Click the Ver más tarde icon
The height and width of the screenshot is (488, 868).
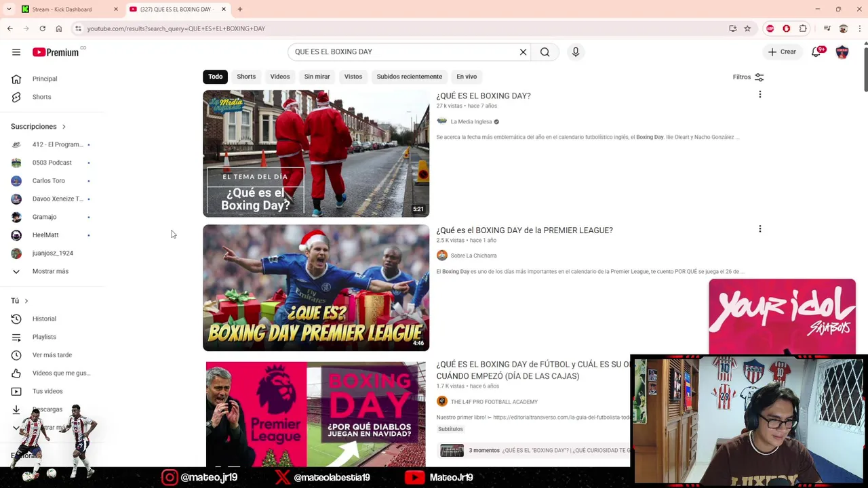(16, 355)
